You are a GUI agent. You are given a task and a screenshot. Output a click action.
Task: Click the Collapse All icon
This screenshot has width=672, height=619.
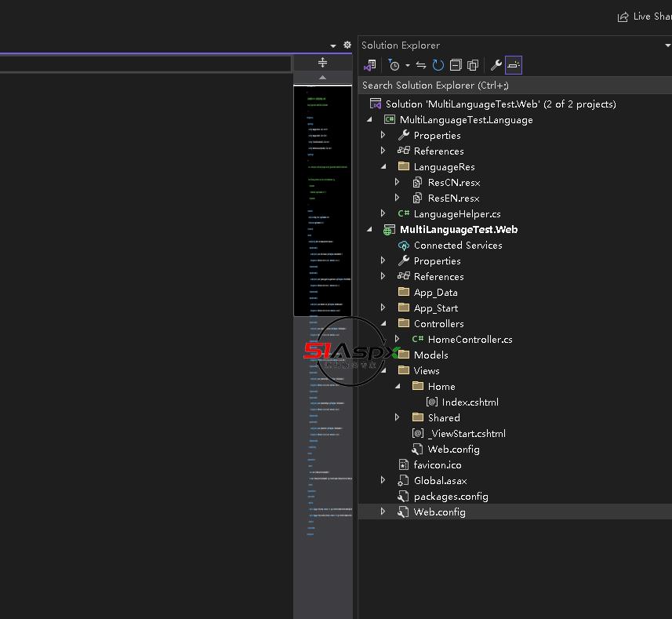coord(456,65)
